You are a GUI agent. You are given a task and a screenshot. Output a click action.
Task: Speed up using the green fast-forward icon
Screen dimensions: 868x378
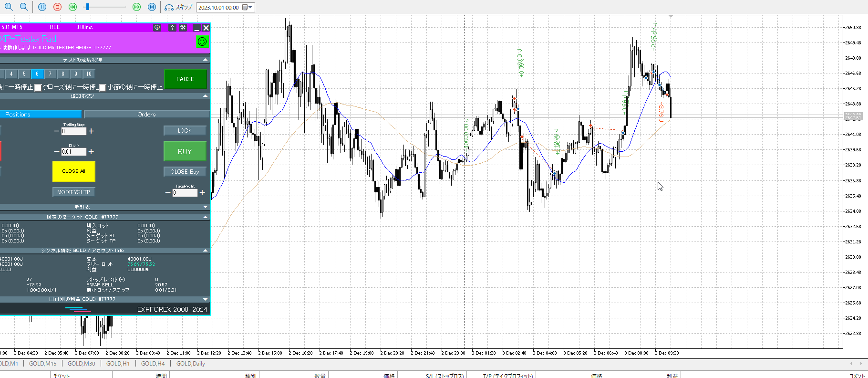click(x=136, y=7)
